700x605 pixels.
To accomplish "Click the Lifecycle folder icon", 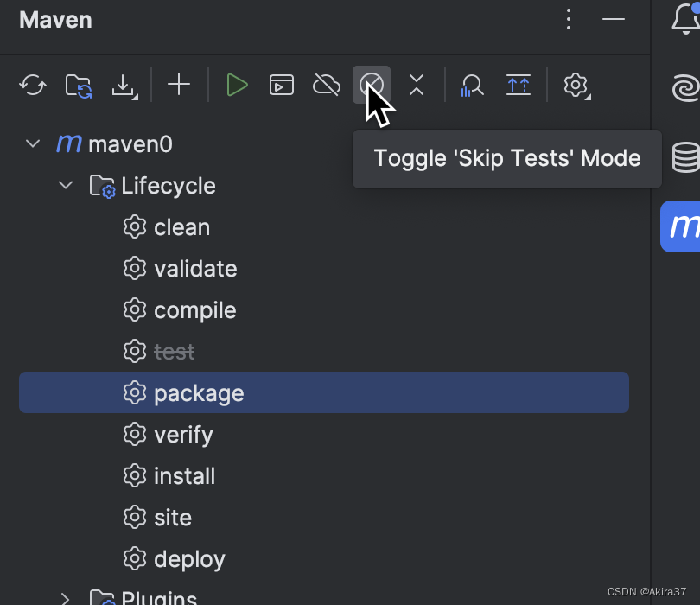I will [x=102, y=186].
